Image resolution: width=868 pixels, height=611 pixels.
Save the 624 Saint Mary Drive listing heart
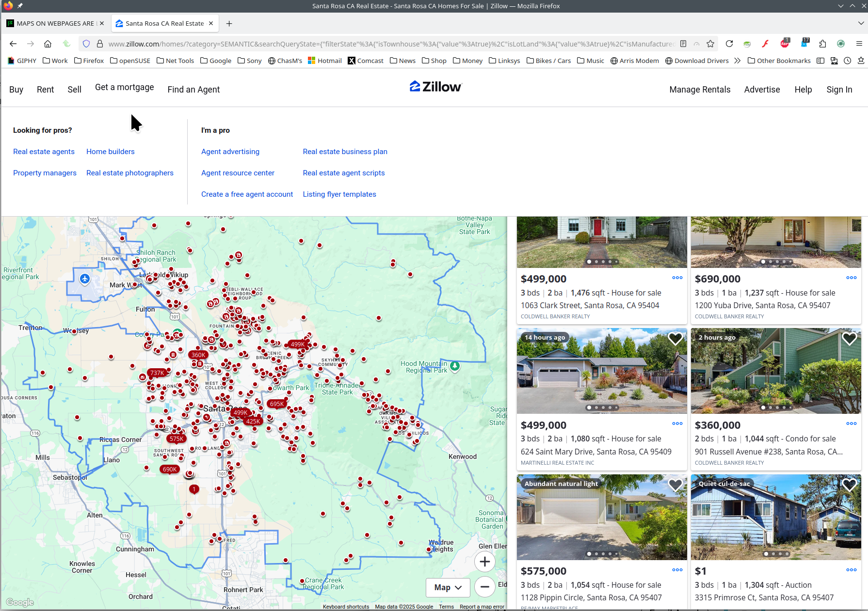coord(675,339)
